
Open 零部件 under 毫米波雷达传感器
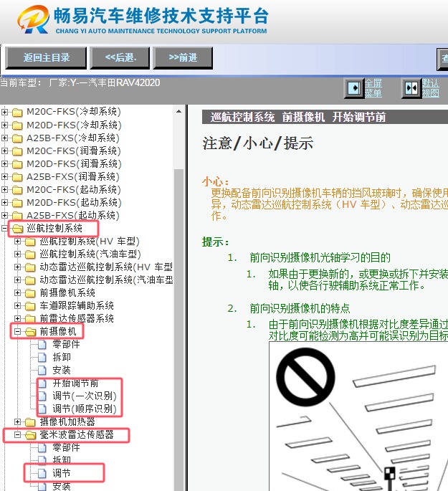(66, 447)
